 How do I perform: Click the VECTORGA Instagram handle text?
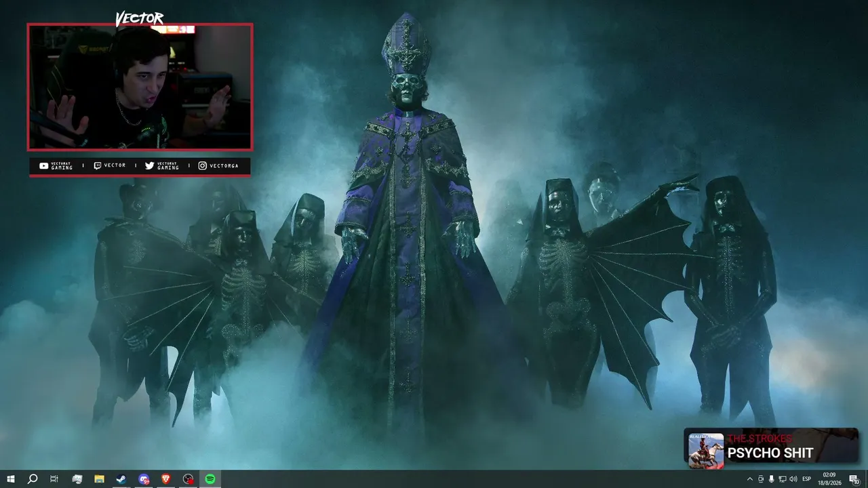[224, 166]
